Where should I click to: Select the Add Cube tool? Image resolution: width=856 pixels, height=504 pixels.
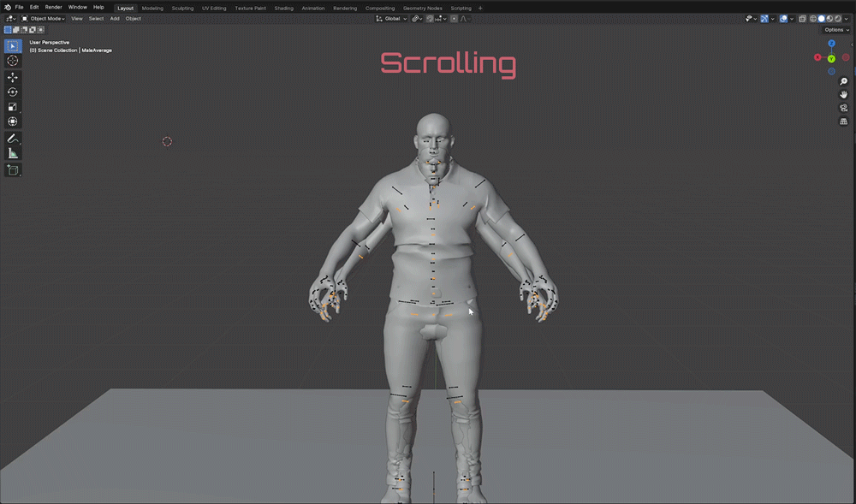point(13,170)
